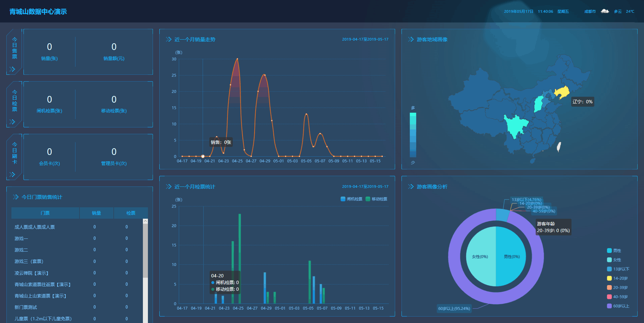Click the 青城山数据中心演示 title
The height and width of the screenshot is (323, 644).
[38, 12]
